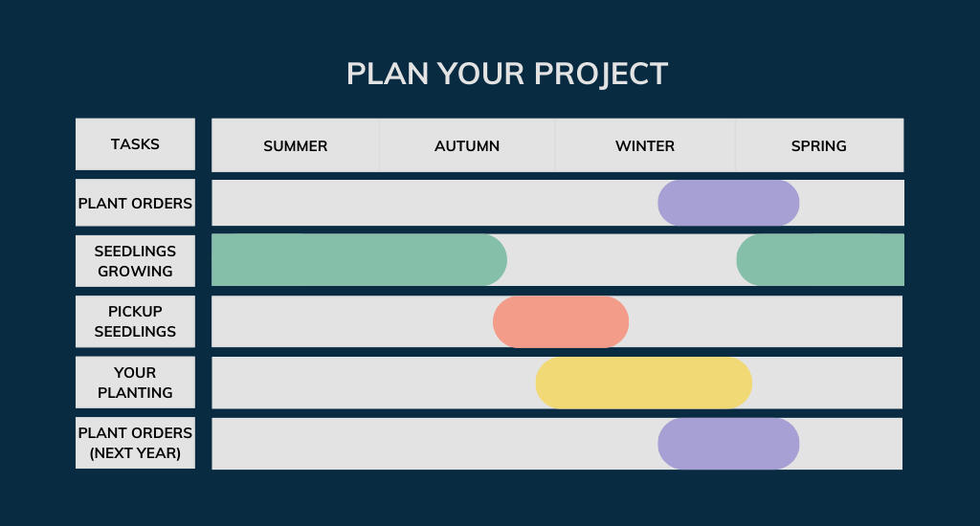This screenshot has height=526, width=980.
Task: Click the SEEDLINGS GROWING task label
Action: point(135,261)
